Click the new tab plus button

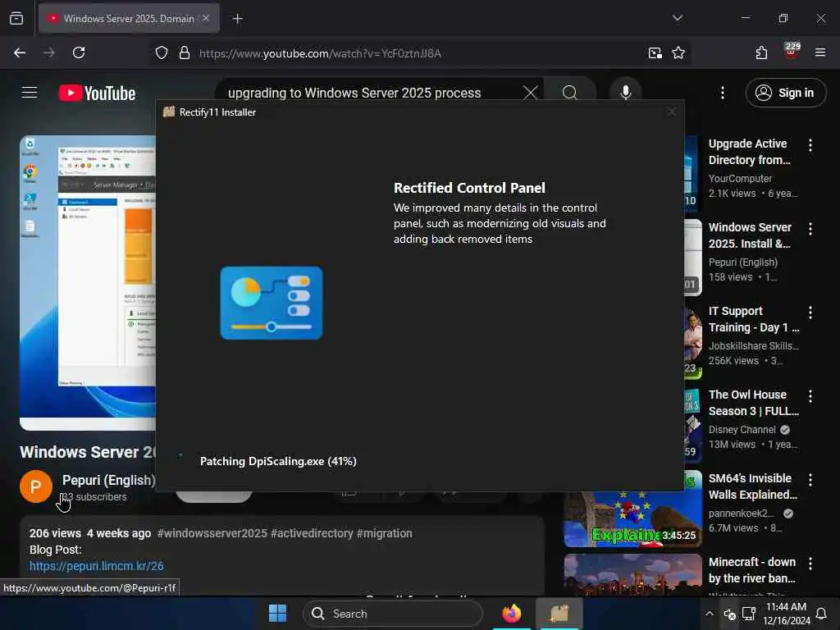click(237, 19)
